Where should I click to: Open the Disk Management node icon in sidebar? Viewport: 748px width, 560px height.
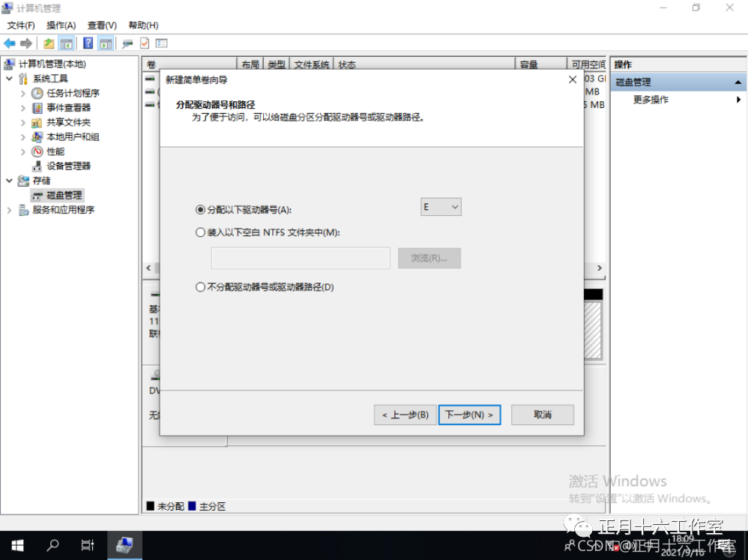(36, 195)
